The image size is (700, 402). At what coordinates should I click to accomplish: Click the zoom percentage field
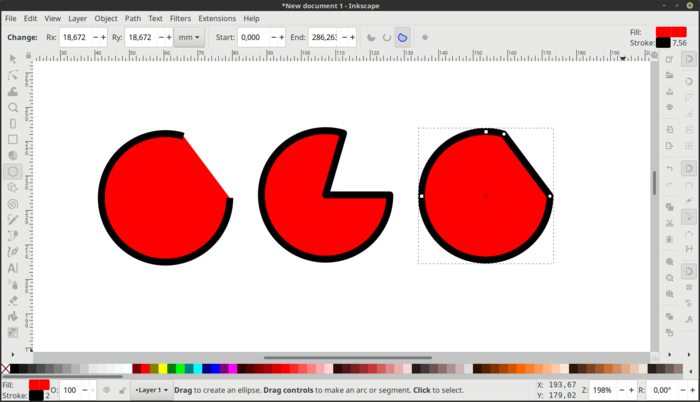tap(602, 390)
